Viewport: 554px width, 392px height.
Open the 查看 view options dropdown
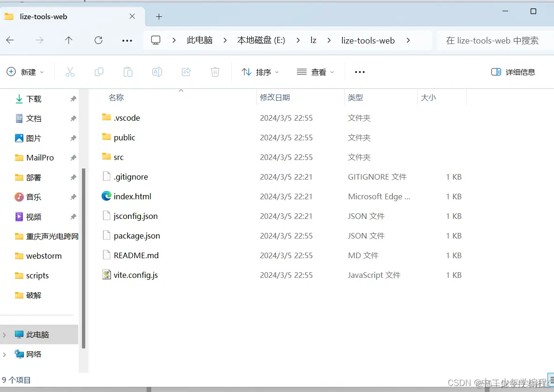coord(316,72)
